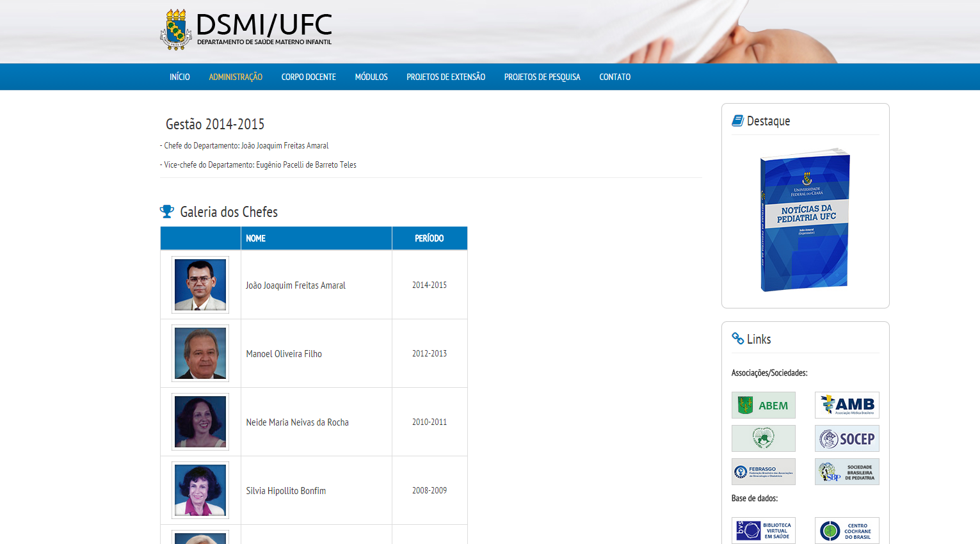This screenshot has width=980, height=544.
Task: Open Biblioteca Virtual em Saúde logo
Action: pyautogui.click(x=764, y=531)
